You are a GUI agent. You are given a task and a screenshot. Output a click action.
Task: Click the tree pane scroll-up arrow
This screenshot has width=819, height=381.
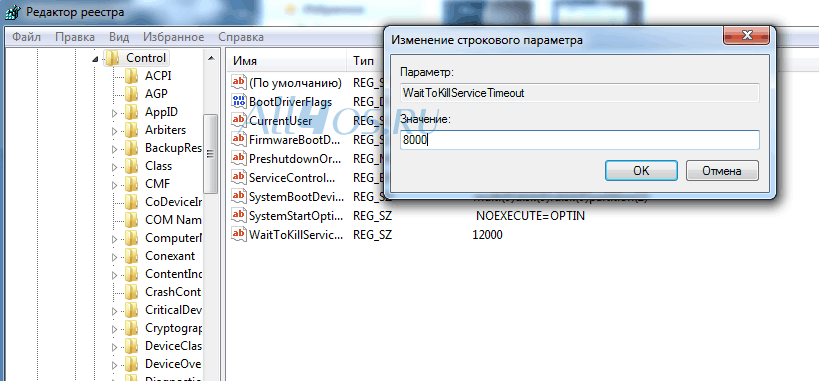coord(211,57)
